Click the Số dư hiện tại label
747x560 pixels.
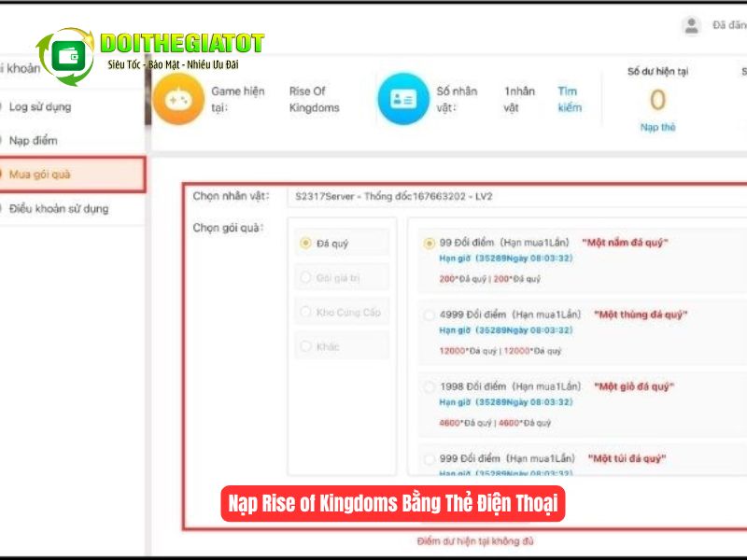click(x=657, y=72)
